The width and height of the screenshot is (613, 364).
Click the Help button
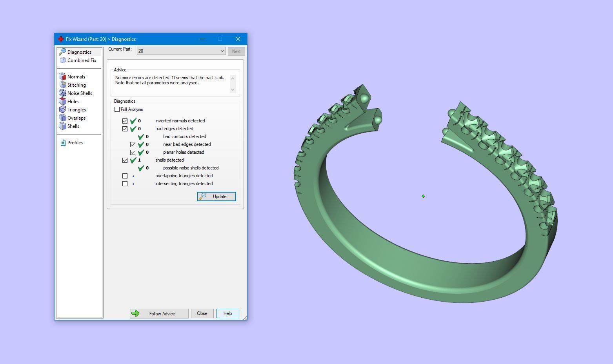pyautogui.click(x=227, y=313)
